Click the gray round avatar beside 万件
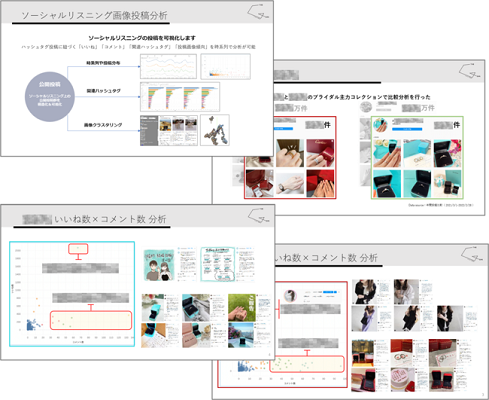489x400 pixels. (x=366, y=107)
